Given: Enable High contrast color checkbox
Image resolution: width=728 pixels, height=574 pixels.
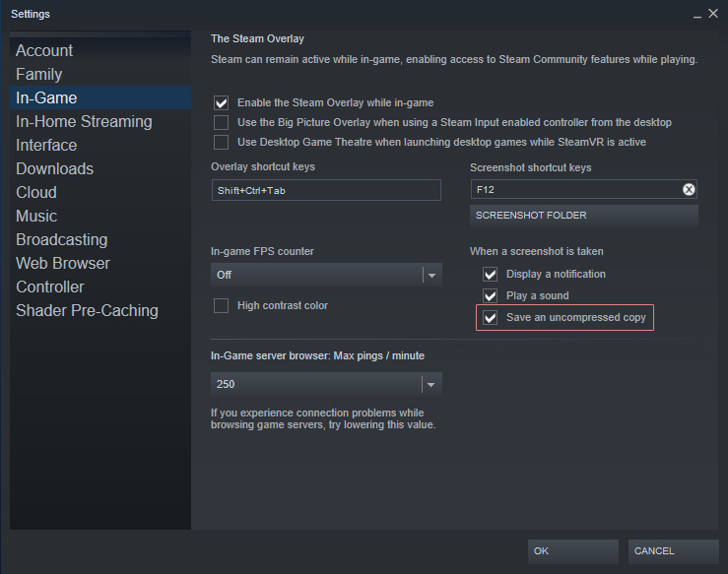Looking at the screenshot, I should click(221, 306).
